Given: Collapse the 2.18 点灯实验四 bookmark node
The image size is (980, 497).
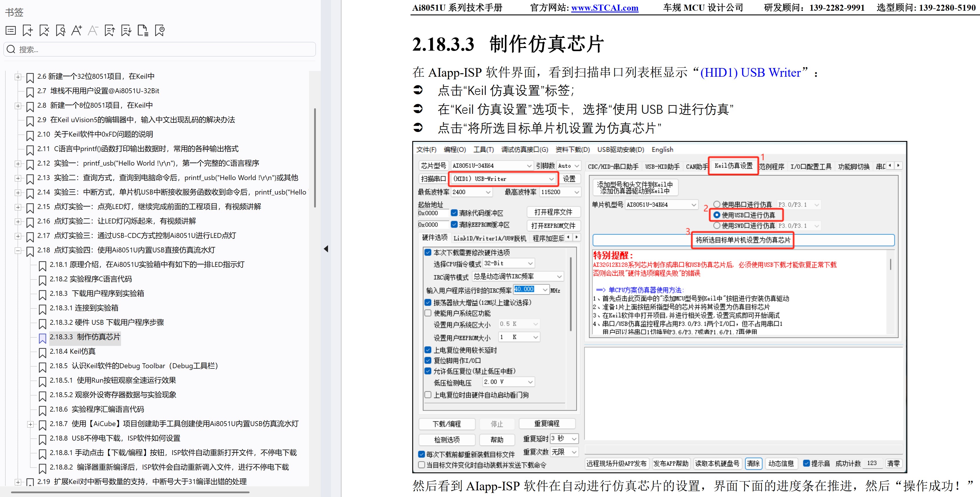Looking at the screenshot, I should pos(18,251).
